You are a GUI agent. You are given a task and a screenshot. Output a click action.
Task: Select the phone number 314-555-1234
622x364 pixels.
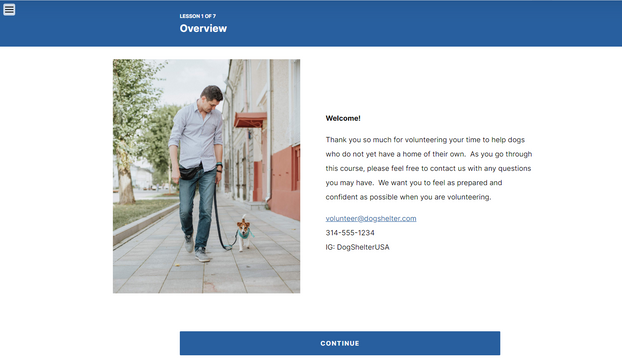pyautogui.click(x=350, y=233)
